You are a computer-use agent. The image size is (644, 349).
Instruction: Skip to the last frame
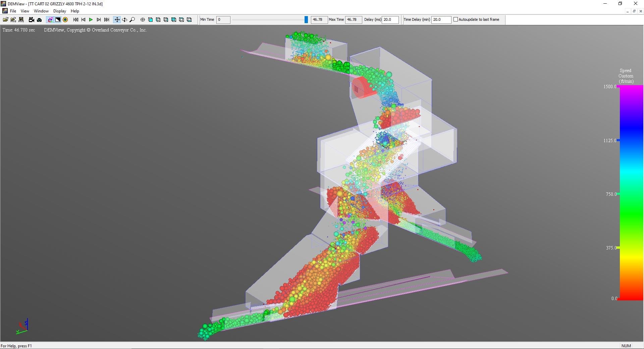click(107, 20)
